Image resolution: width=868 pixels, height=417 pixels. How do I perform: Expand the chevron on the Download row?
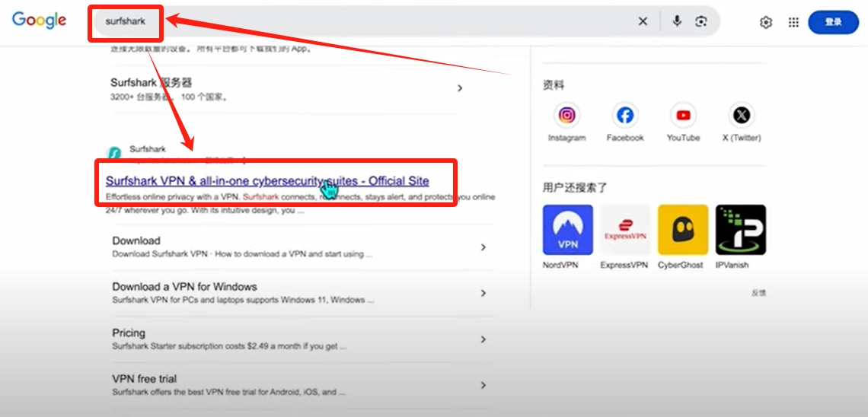pyautogui.click(x=483, y=247)
